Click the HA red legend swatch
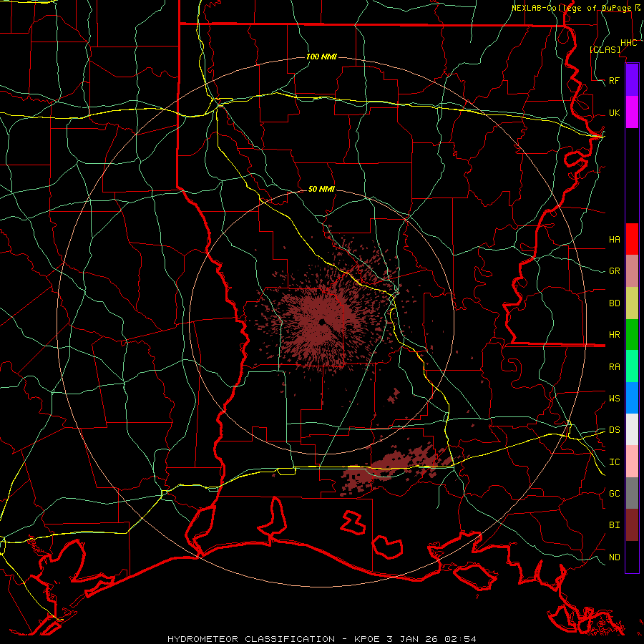The height and width of the screenshot is (644, 644). pos(632,239)
